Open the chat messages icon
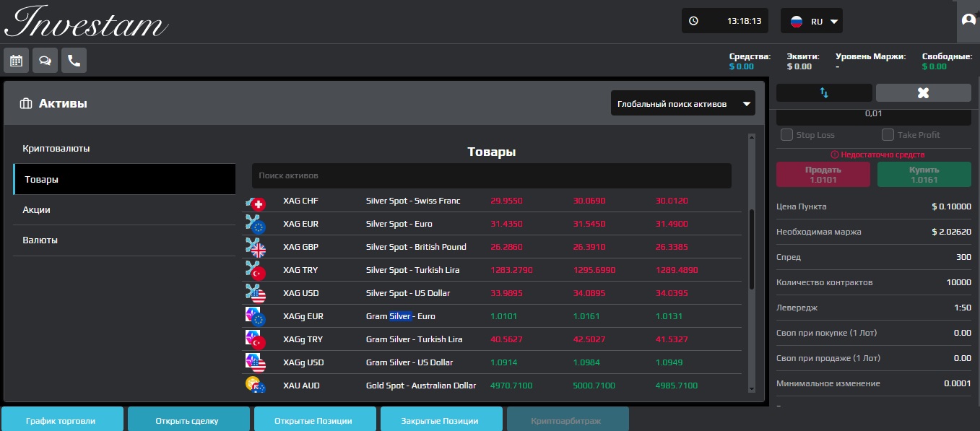The height and width of the screenshot is (431, 980). (45, 61)
